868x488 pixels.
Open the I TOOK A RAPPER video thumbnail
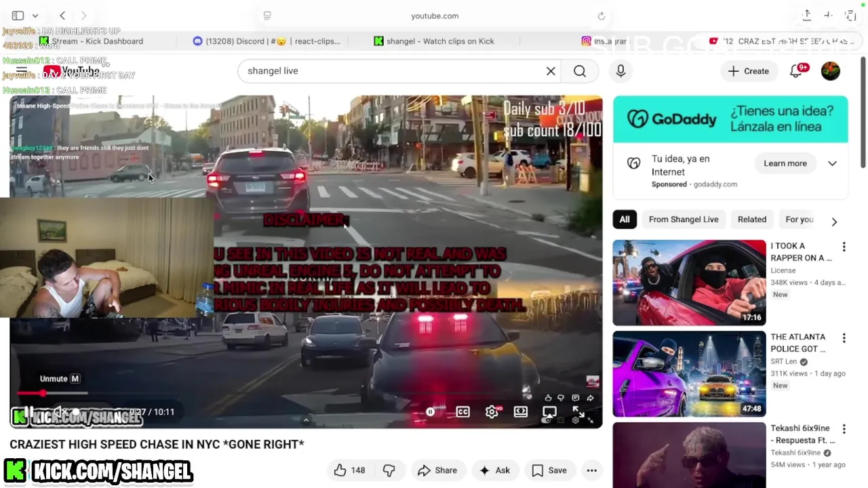(689, 283)
